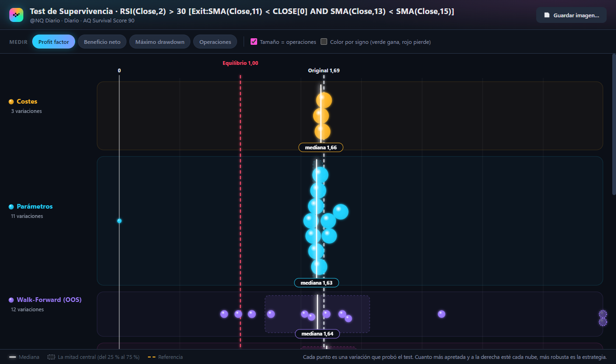Click the Walk-Forward median label 1,64

tap(317, 334)
